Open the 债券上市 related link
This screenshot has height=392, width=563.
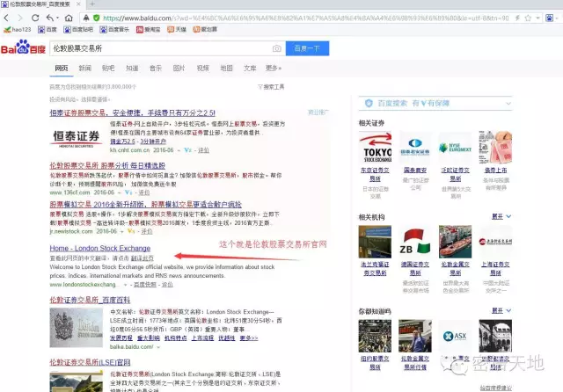[495, 170]
